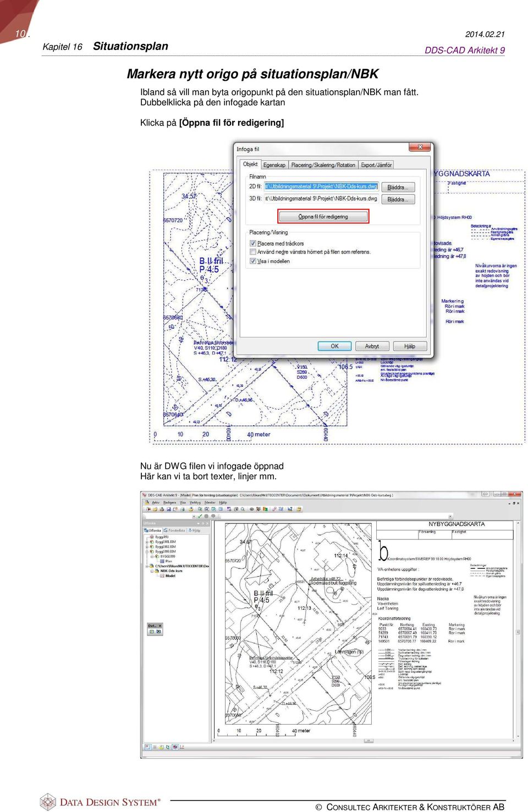Select the Utforska panel tab
Screen dimensions: 528x812
pos(153,531)
